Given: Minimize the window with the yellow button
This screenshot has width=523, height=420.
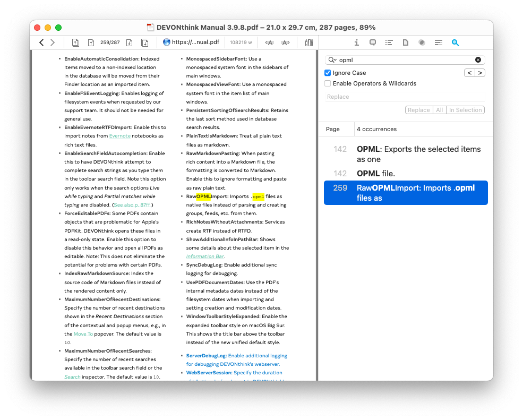Looking at the screenshot, I should pyautogui.click(x=48, y=28).
